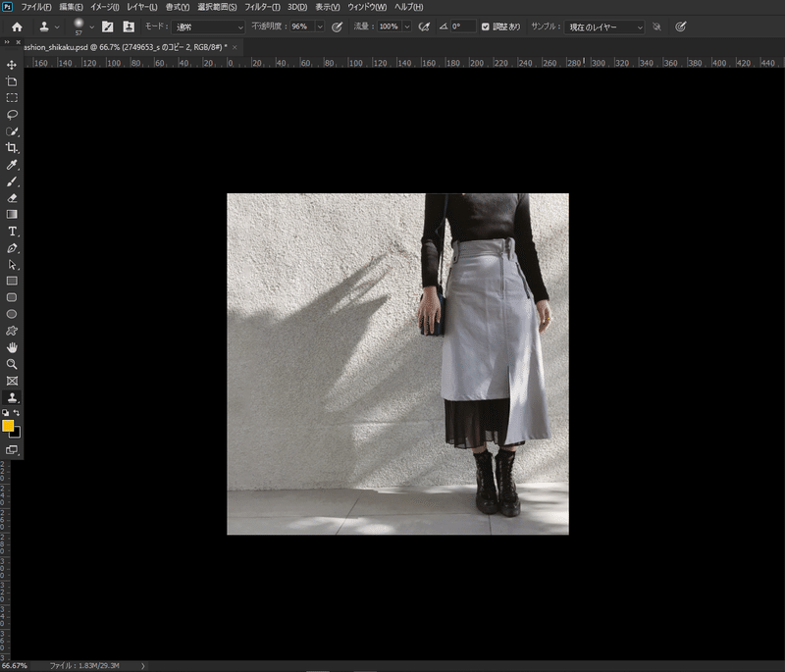Toggle pressure control for brush size
Screen dimensions: 785x672
click(680, 27)
